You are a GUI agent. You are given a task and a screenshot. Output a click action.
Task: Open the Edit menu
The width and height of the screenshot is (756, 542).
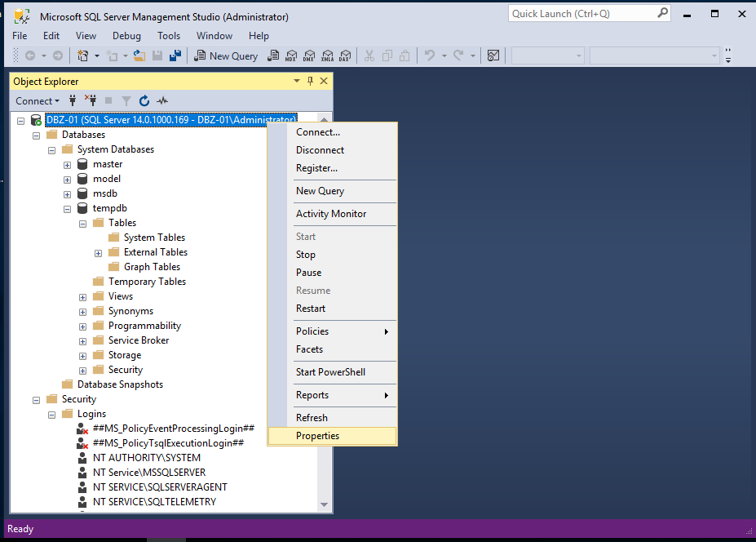(x=51, y=36)
